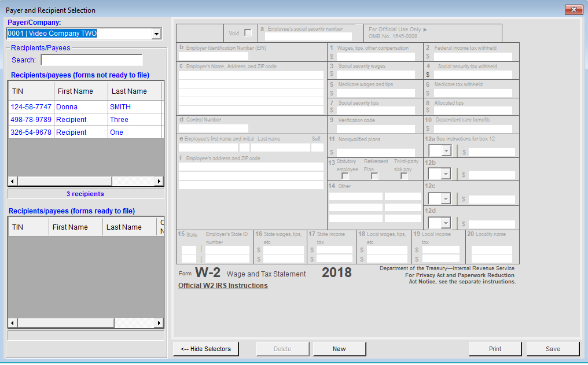Open the box 12d code dropdown
This screenshot has width=588, height=365.
tap(446, 223)
